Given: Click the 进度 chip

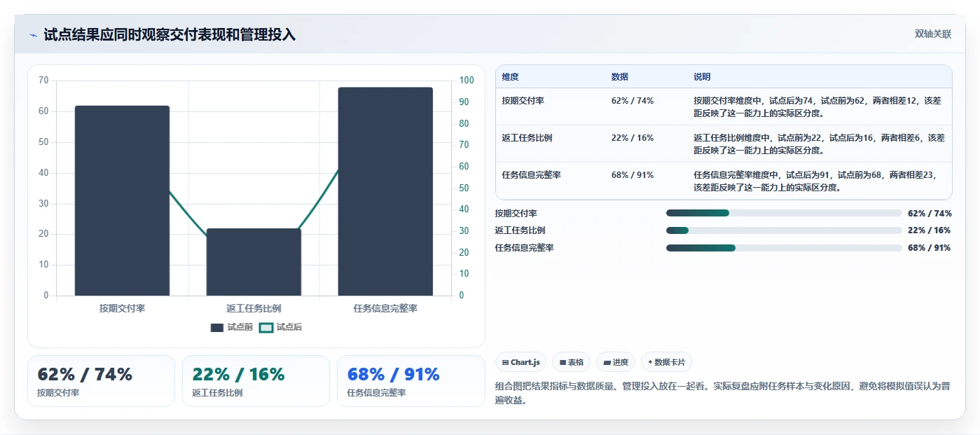Looking at the screenshot, I should [616, 362].
